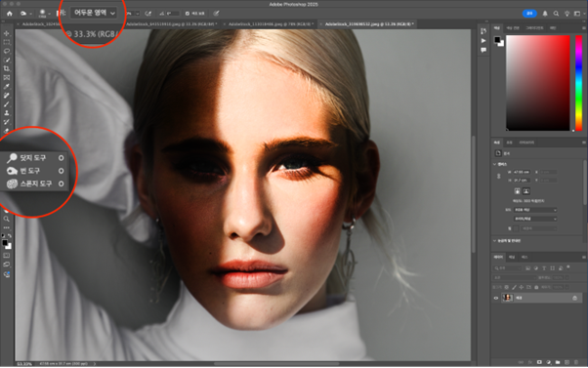Select the Move tool
The image size is (588, 368).
point(7,34)
